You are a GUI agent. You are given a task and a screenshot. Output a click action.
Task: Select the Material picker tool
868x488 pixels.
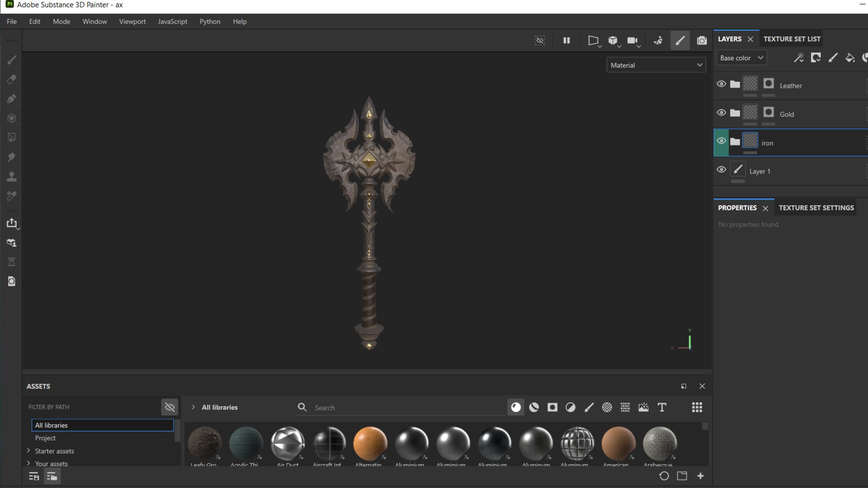tap(12, 196)
